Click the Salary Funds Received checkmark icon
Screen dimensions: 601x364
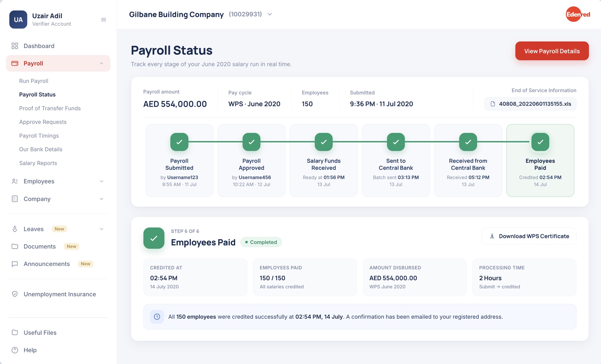(323, 142)
